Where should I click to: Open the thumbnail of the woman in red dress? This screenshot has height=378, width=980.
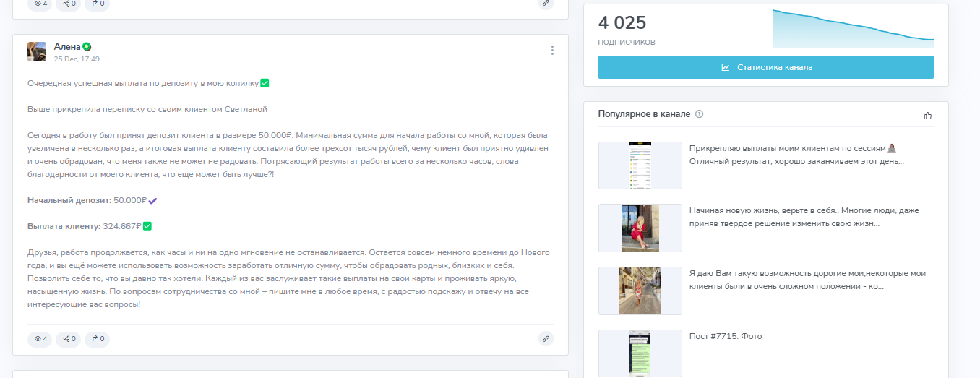pos(640,228)
